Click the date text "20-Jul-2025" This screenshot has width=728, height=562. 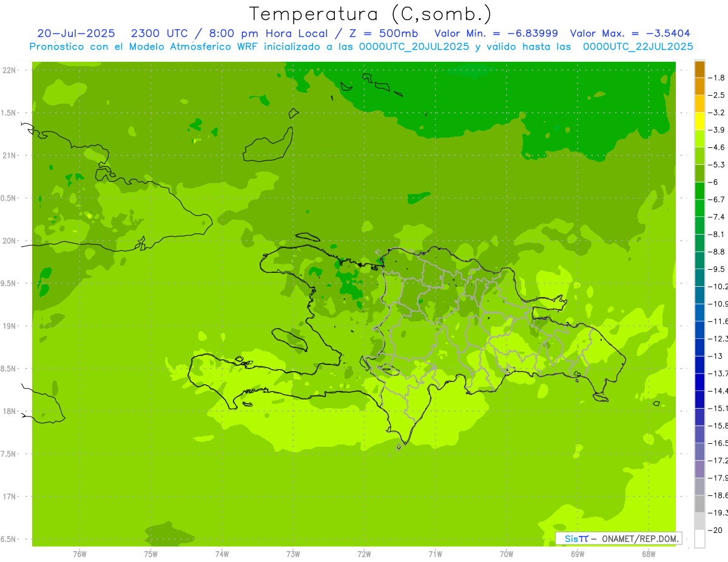coord(76,33)
